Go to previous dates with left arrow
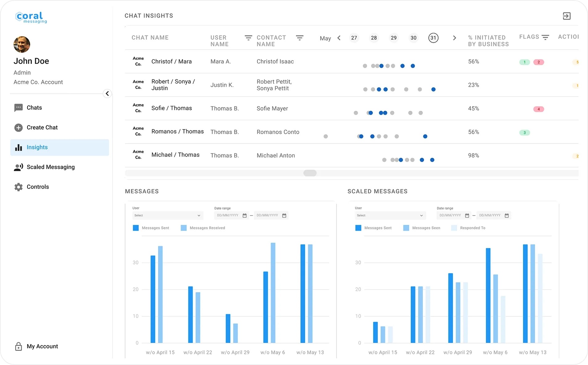The width and height of the screenshot is (588, 365). coord(339,38)
